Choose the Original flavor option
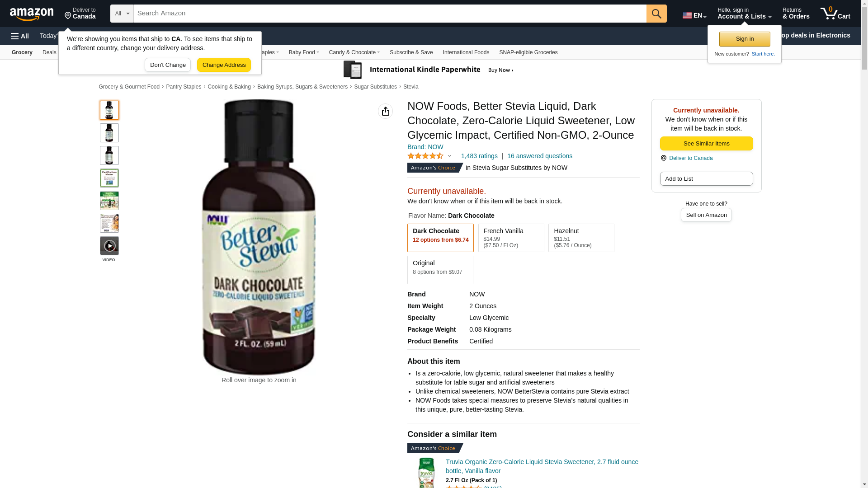The width and height of the screenshot is (868, 488). point(440,270)
